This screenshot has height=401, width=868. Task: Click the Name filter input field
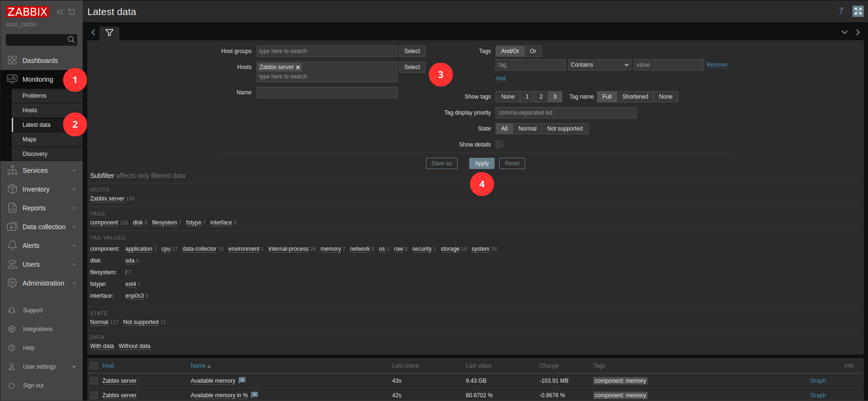click(326, 93)
